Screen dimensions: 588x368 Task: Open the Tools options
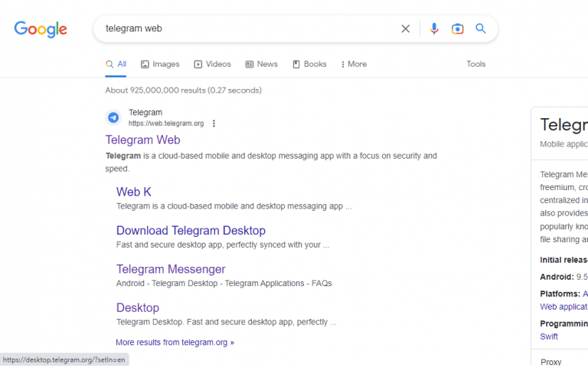476,64
